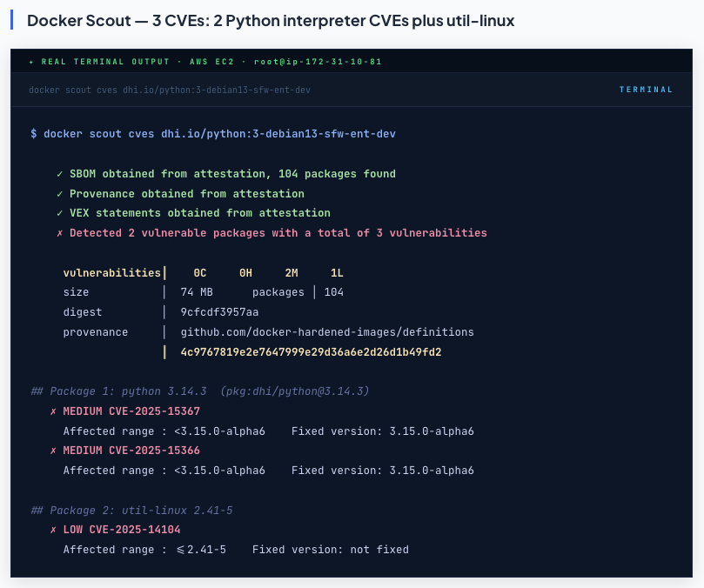Click the ✗ icon beside LOW CVE-2025-14104
Viewport: 704px width, 588px height.
click(51, 529)
